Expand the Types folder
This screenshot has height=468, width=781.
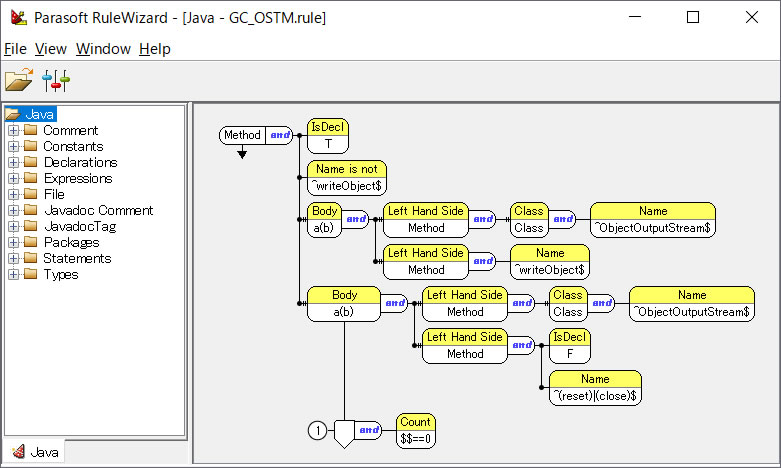point(13,274)
